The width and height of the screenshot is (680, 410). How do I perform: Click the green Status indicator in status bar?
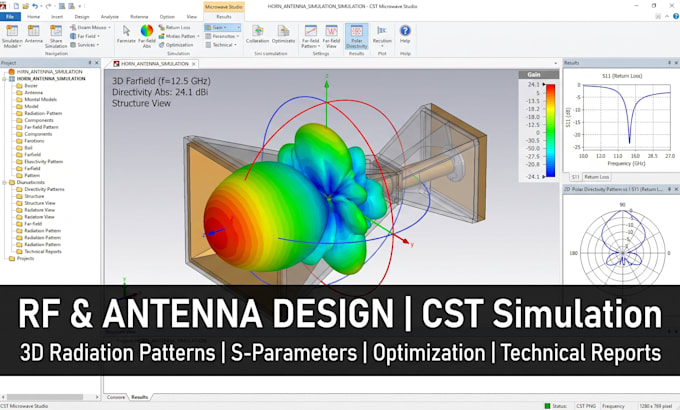pyautogui.click(x=547, y=406)
